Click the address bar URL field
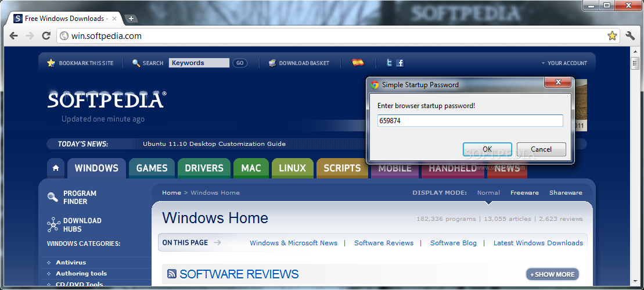644x290 pixels. (x=337, y=35)
